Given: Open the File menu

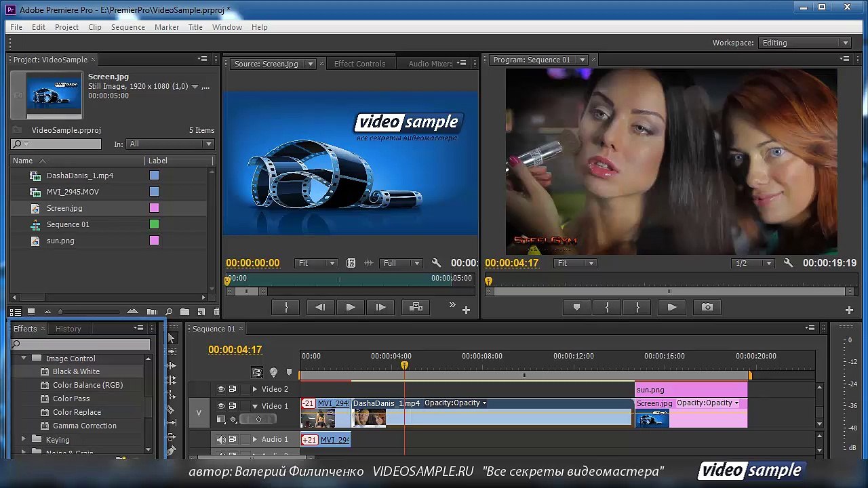Looking at the screenshot, I should 16,27.
